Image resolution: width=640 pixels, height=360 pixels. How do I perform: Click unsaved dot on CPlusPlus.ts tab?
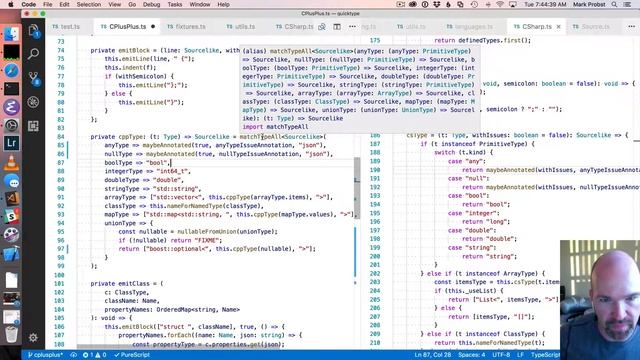pyautogui.click(x=153, y=27)
